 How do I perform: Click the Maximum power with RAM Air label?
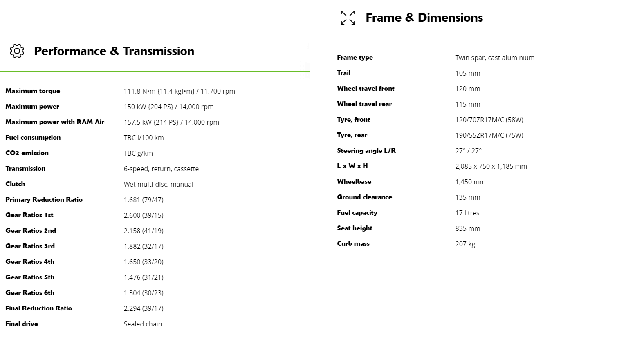[55, 122]
